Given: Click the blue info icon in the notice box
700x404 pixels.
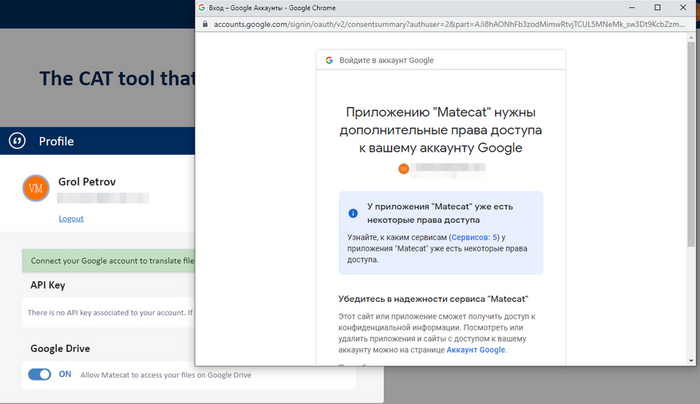Looking at the screenshot, I should click(x=352, y=213).
